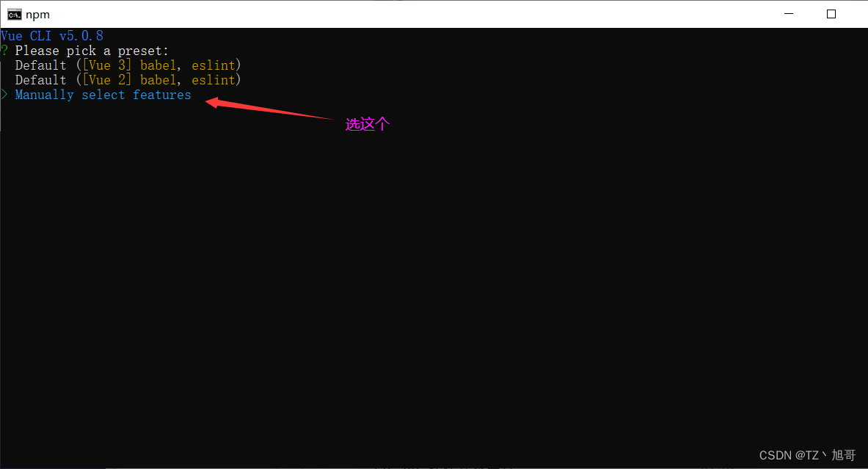868x469 pixels.
Task: Choose Manually select features option
Action: [103, 95]
